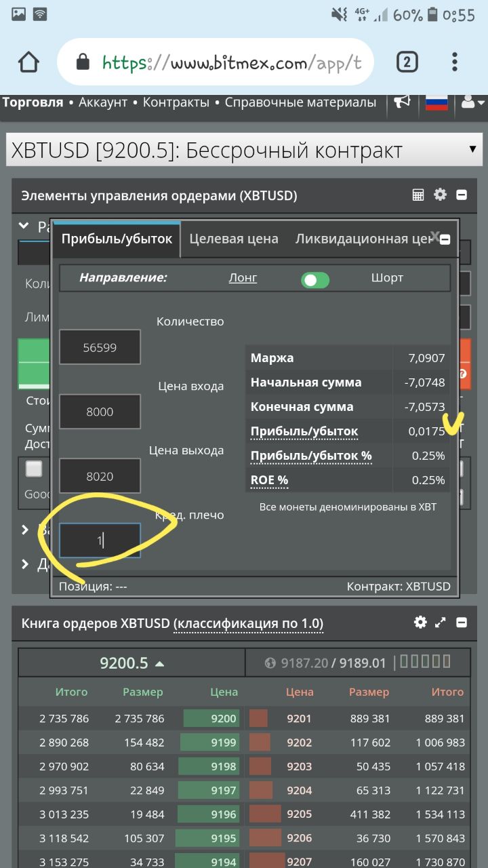Select bid price 9198
Screen dimensions: 488x868
[x=224, y=766]
